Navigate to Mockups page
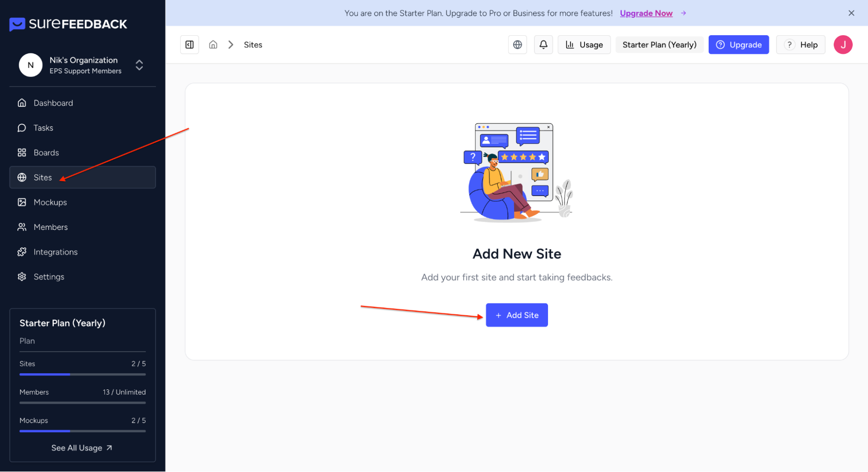This screenshot has height=472, width=868. click(50, 202)
